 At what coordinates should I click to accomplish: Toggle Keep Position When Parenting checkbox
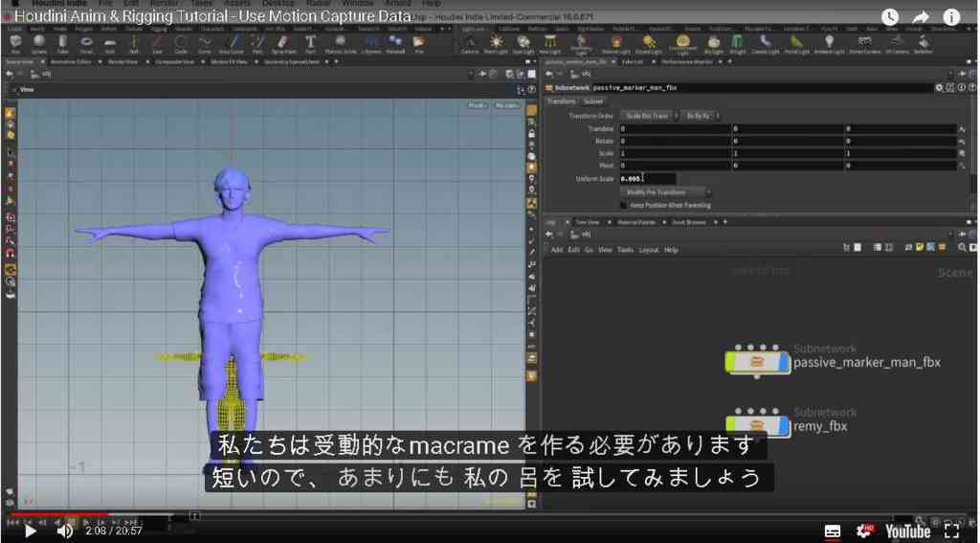pos(623,205)
